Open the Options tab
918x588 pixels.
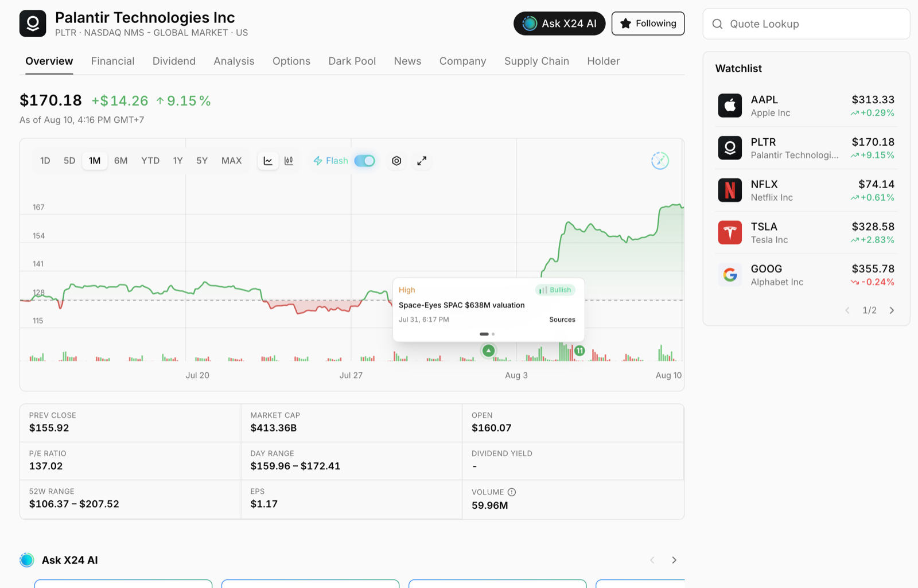pyautogui.click(x=291, y=61)
